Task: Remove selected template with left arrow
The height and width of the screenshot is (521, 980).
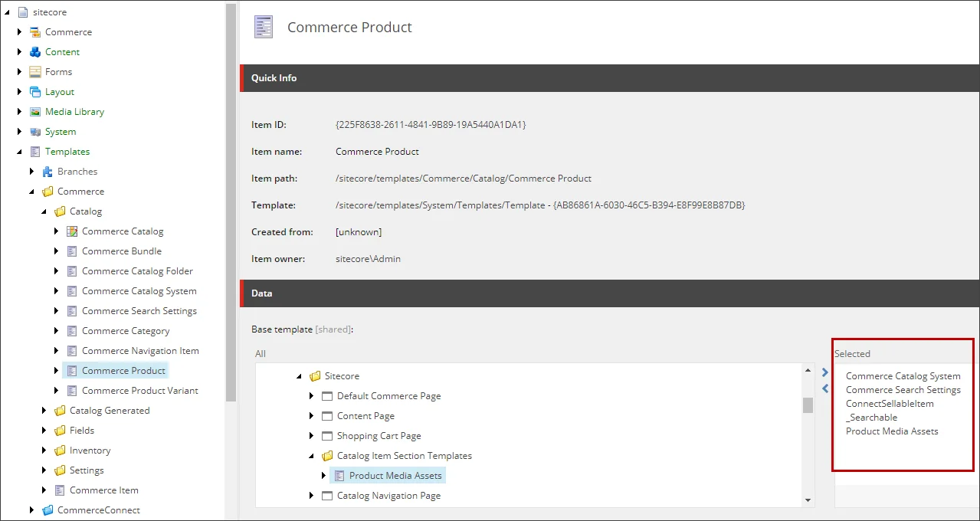Action: pos(825,389)
